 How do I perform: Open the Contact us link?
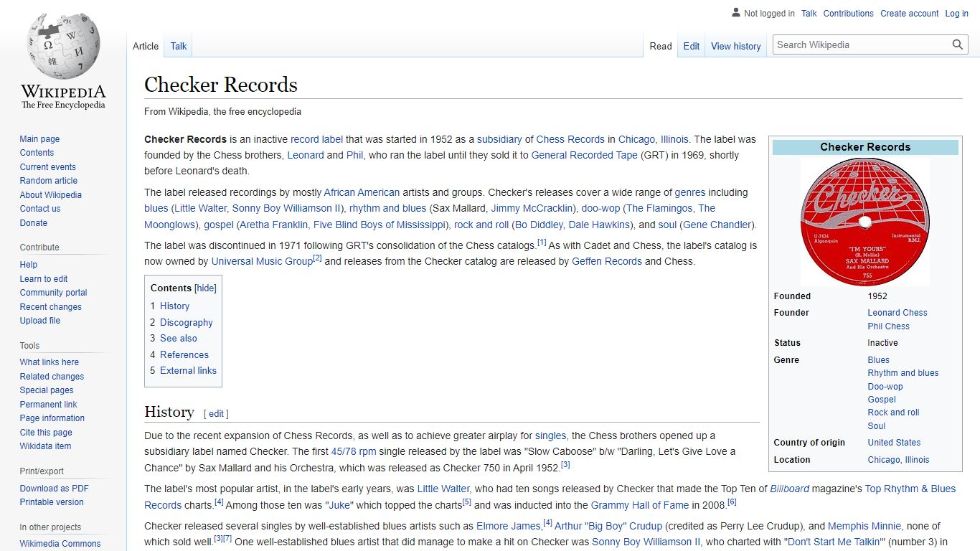[x=40, y=209]
